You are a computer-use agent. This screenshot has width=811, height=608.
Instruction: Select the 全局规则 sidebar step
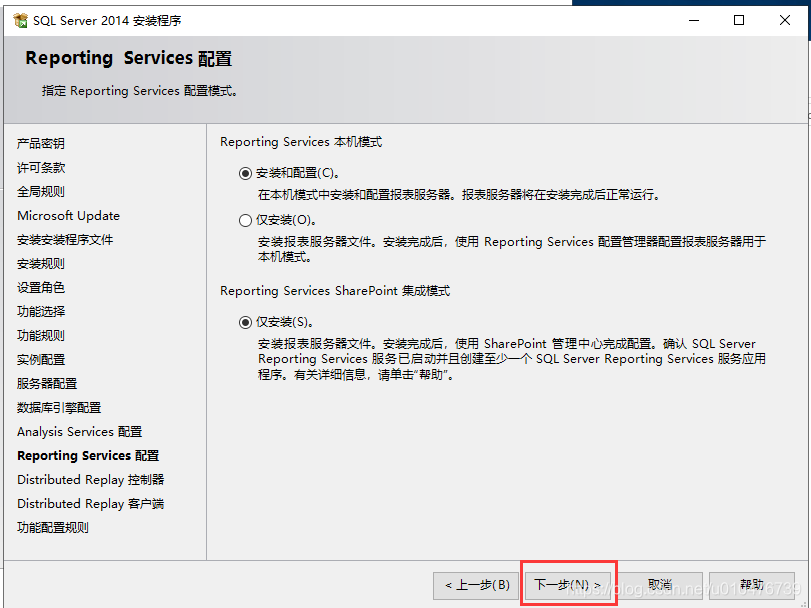click(x=41, y=192)
